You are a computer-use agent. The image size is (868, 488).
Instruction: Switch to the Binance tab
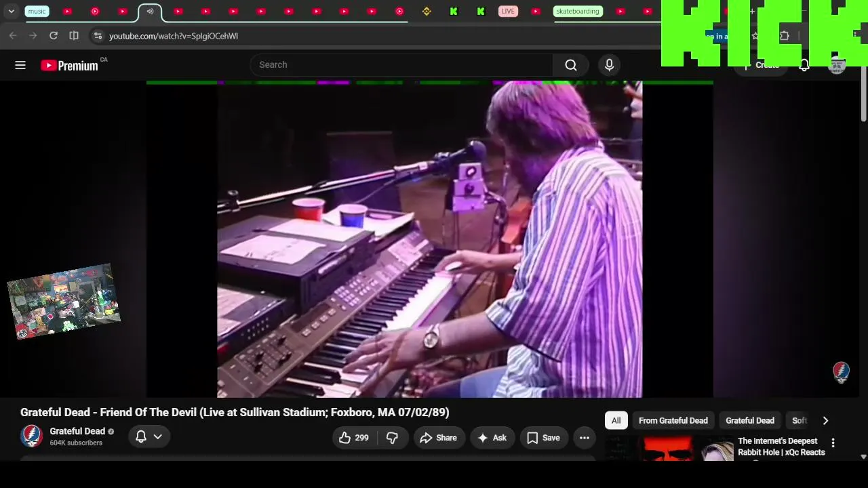427,12
